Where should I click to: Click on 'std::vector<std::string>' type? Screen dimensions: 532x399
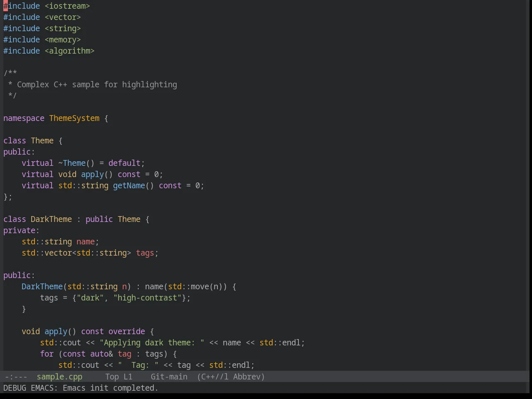(76, 253)
